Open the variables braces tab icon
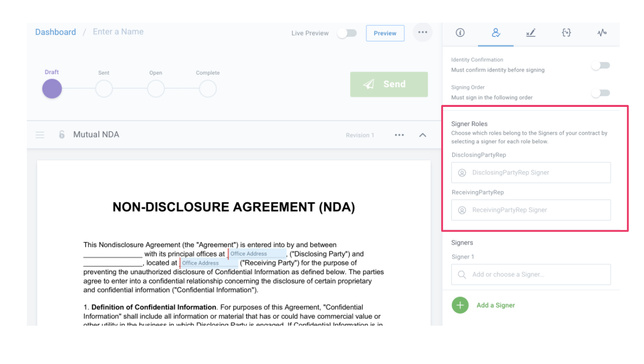 click(566, 33)
